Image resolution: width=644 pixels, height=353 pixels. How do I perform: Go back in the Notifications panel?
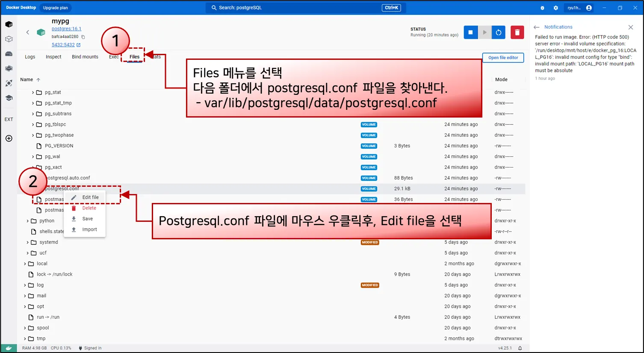pos(537,27)
